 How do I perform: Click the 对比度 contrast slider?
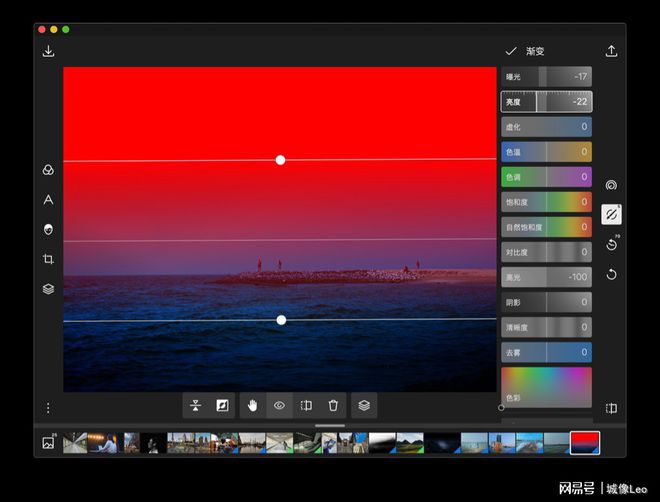(x=546, y=252)
